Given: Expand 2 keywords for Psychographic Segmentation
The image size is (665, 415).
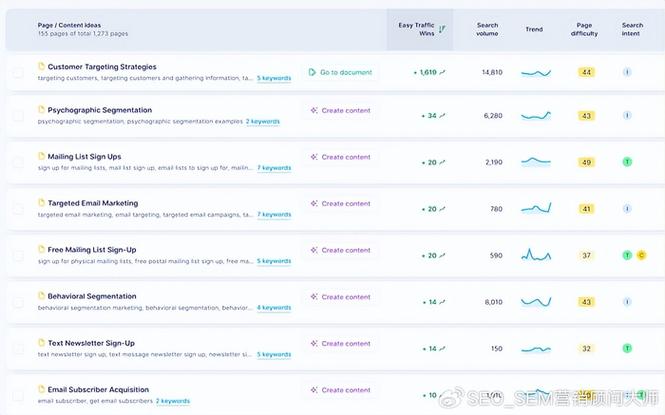Looking at the screenshot, I should [263, 121].
